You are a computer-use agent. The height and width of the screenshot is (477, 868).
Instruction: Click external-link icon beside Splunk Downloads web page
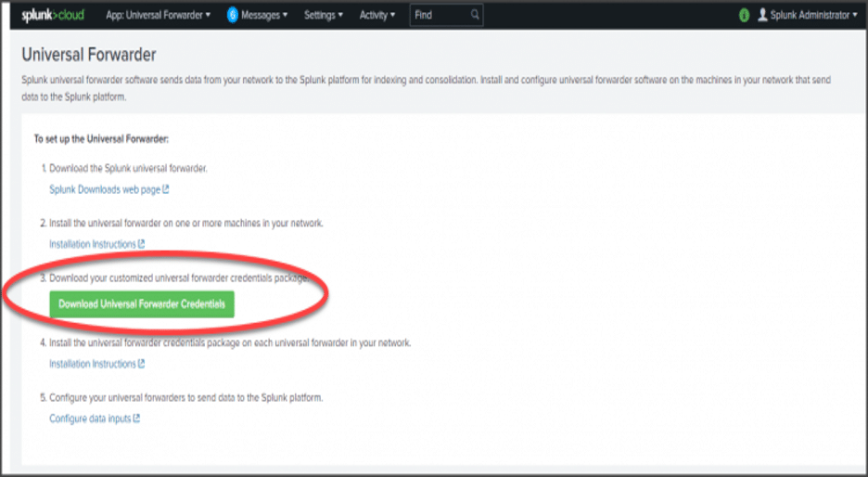click(x=165, y=189)
